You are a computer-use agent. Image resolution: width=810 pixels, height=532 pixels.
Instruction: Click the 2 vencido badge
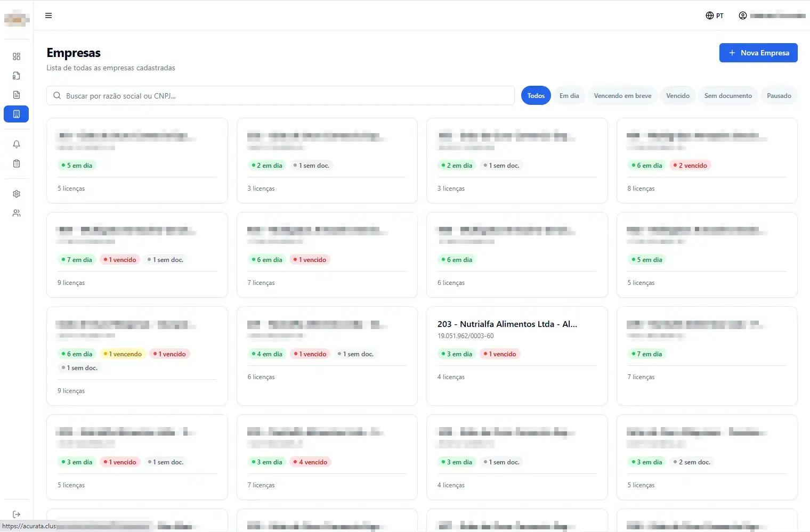click(690, 166)
